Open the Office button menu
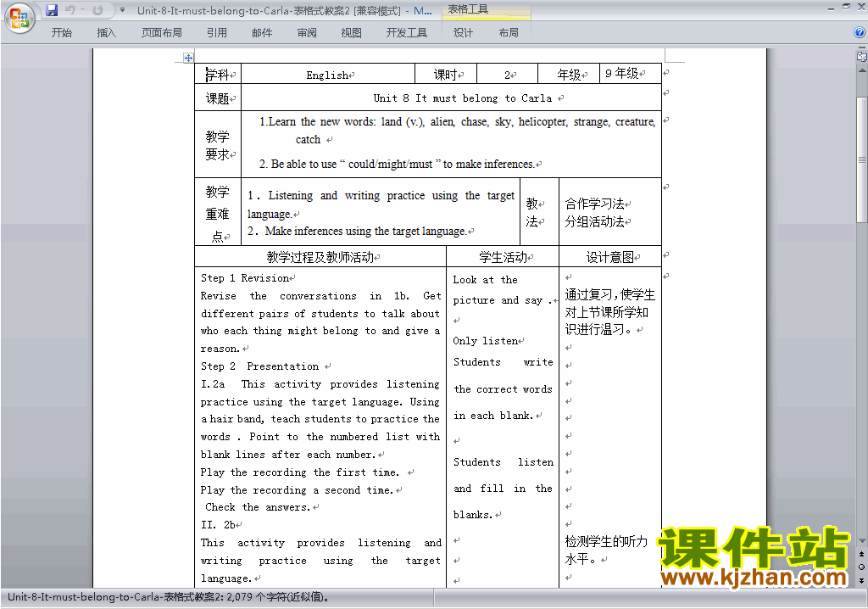The width and height of the screenshot is (868, 609). (x=19, y=18)
